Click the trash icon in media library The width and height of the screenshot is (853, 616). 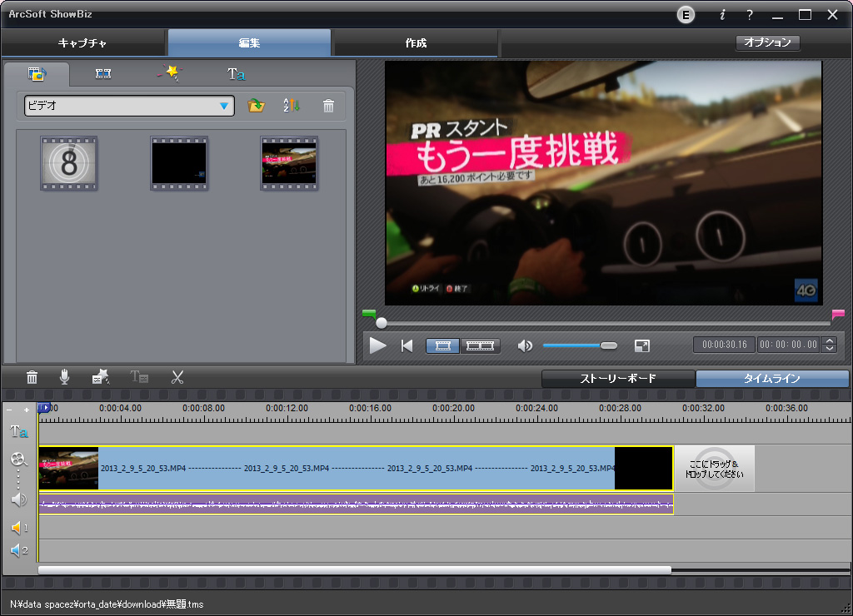329,106
